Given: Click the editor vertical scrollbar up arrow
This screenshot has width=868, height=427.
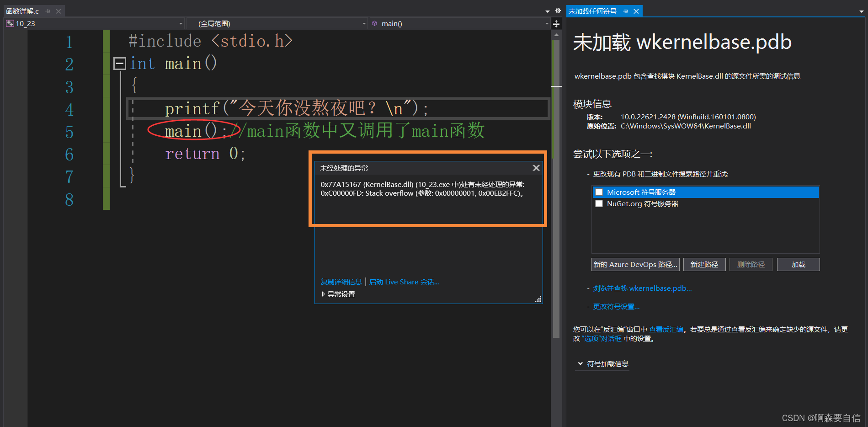Looking at the screenshot, I should point(556,35).
